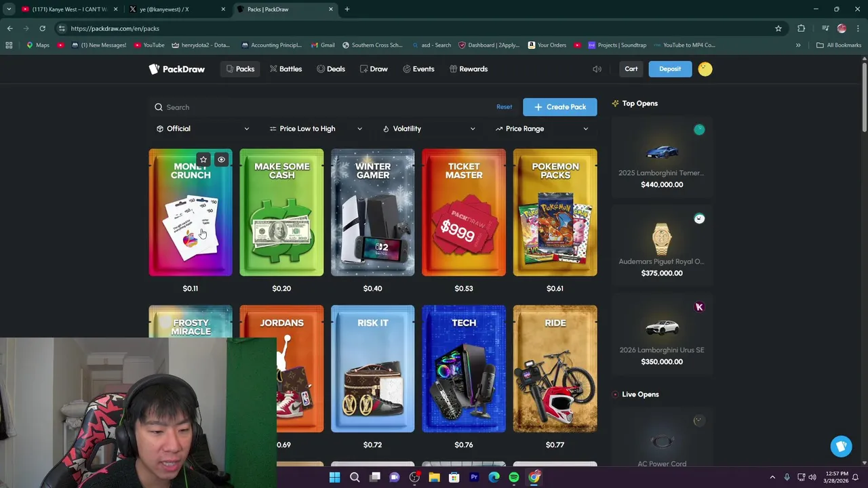868x488 pixels.
Task: Show more bookmarks with the double chevron
Action: tap(798, 45)
